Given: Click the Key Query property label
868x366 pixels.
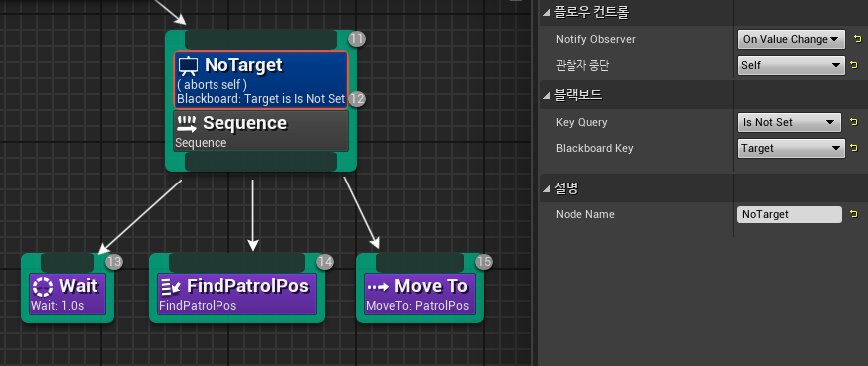Looking at the screenshot, I should click(x=582, y=122).
